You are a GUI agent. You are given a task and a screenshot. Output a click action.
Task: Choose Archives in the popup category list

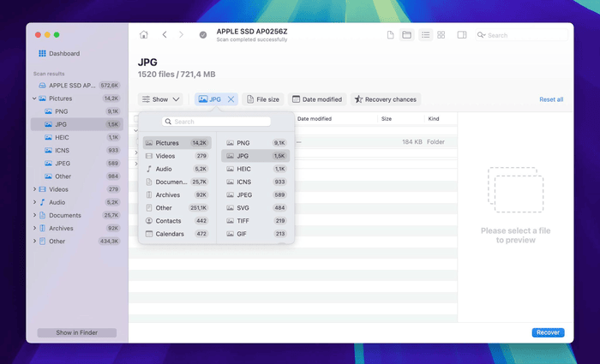pos(177,195)
